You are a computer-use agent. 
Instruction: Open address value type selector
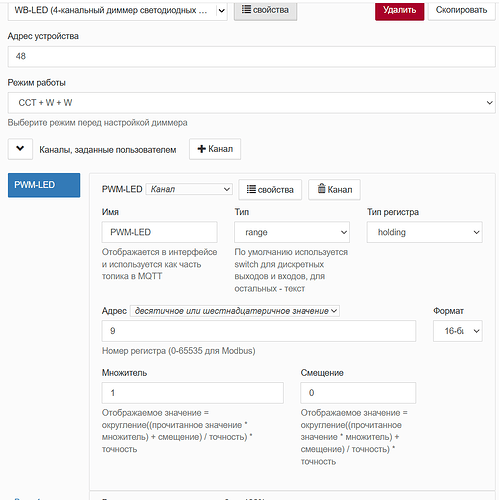(235, 311)
